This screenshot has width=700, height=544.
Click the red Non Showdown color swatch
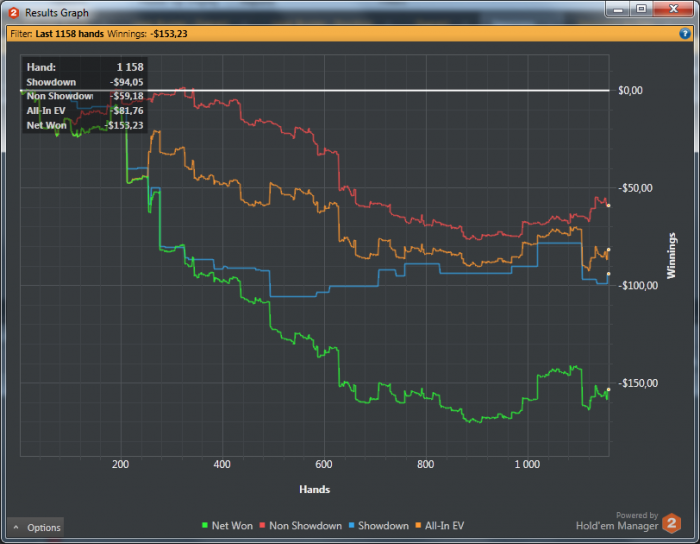tap(262, 525)
